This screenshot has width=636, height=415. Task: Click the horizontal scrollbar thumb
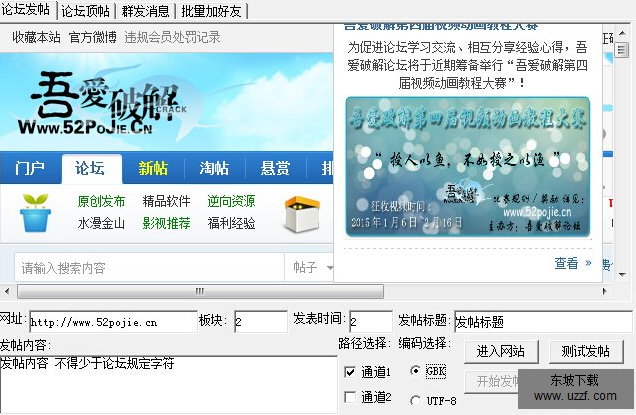(200, 291)
